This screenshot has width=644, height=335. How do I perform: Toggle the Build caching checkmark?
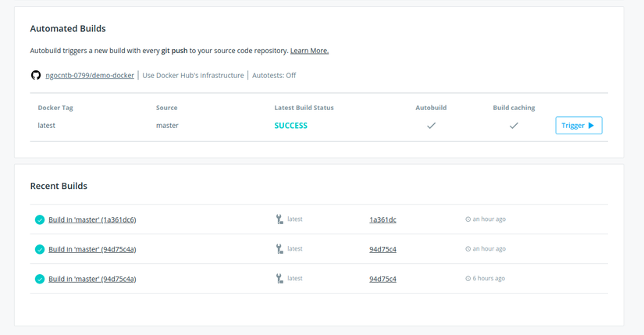[514, 125]
